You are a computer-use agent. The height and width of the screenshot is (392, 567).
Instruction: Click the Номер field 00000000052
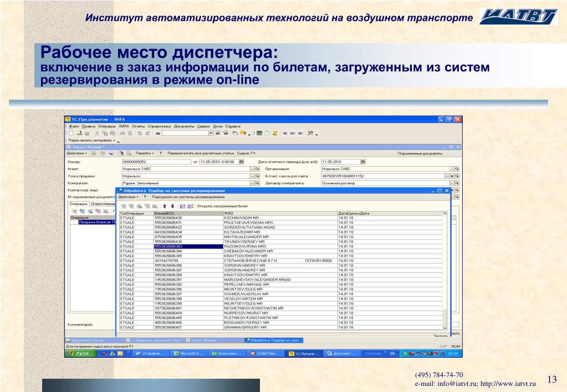coord(156,162)
